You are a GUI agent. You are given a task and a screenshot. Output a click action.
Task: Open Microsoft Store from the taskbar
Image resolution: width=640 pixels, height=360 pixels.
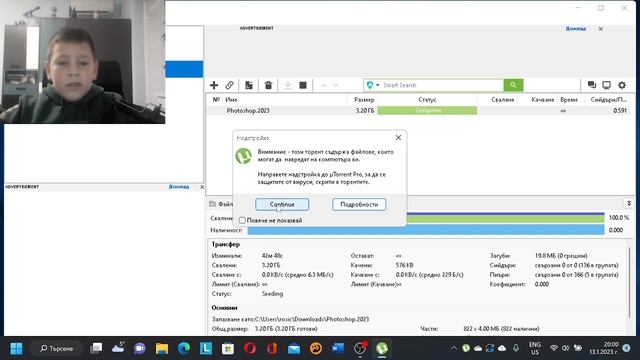pyautogui.click(x=228, y=348)
